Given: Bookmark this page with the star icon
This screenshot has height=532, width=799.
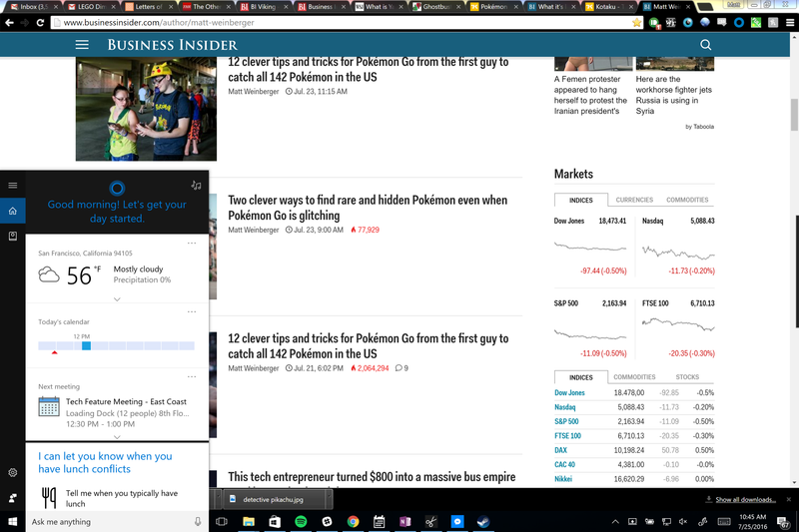Looking at the screenshot, I should coord(636,22).
